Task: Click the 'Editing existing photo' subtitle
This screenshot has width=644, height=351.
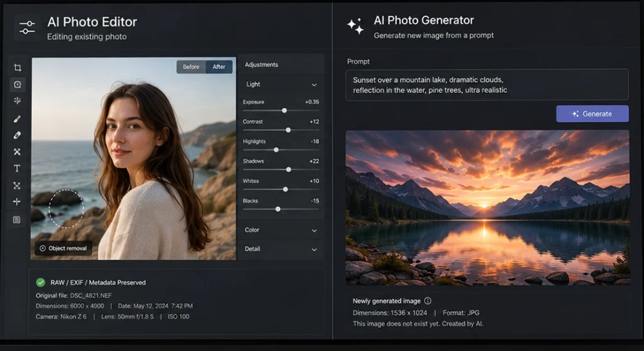Action: (x=87, y=36)
